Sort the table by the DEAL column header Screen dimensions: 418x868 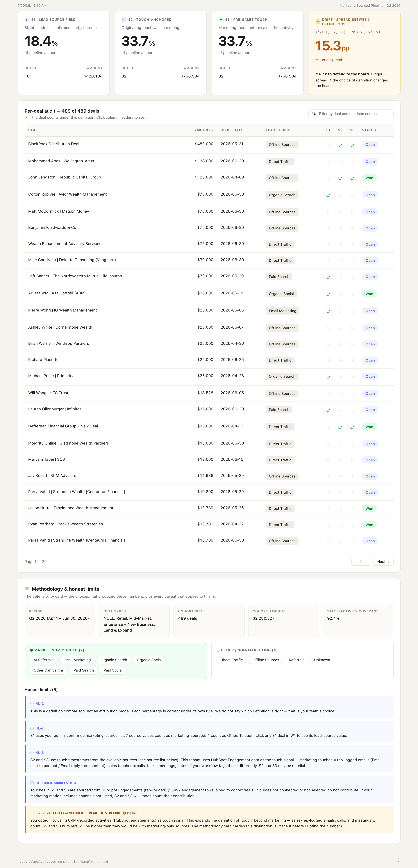[x=33, y=130]
